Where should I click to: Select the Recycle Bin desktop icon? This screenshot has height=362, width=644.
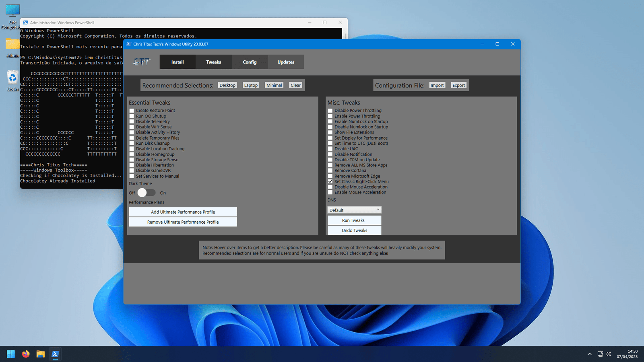12,81
